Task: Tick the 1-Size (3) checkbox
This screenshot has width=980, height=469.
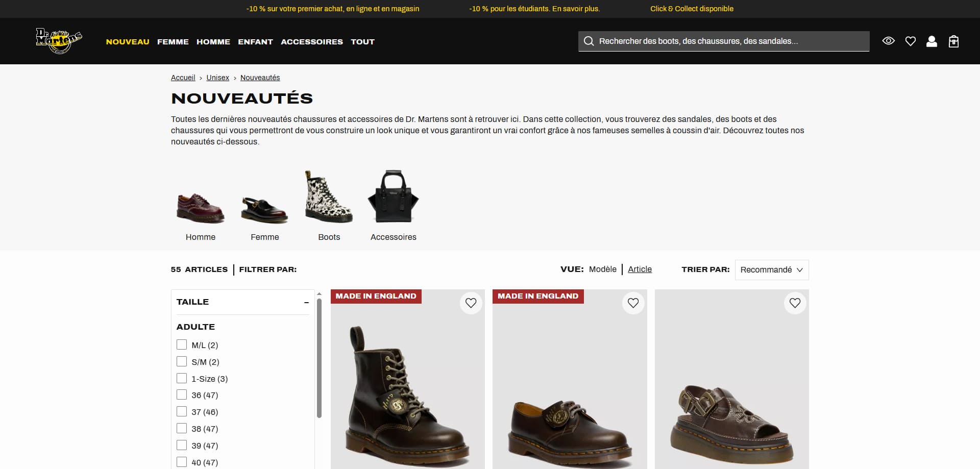Action: click(182, 378)
